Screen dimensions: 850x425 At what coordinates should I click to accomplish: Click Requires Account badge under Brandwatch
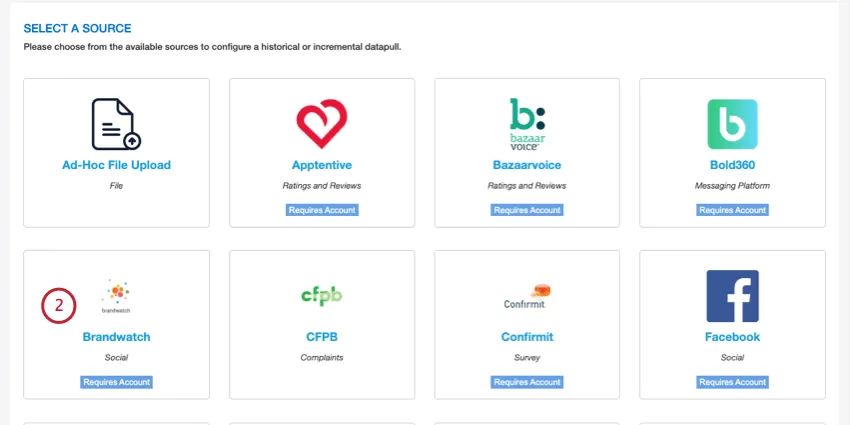coord(116,382)
